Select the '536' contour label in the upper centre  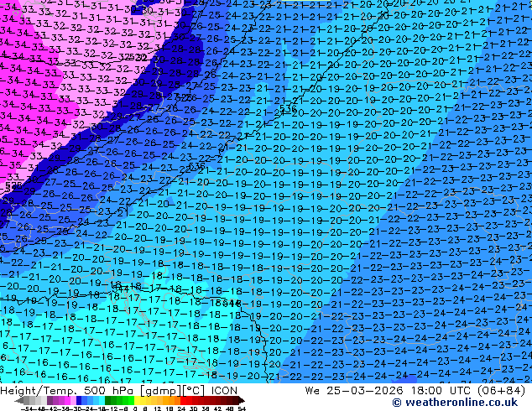(288, 108)
